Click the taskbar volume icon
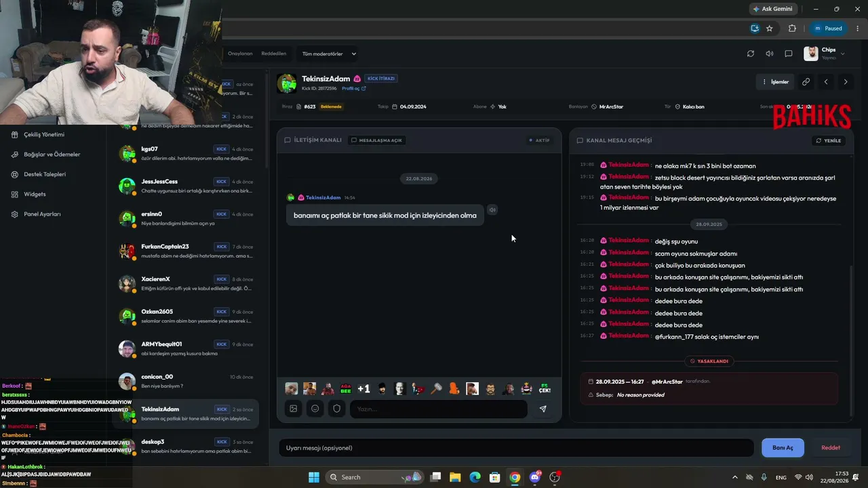 (x=809, y=477)
